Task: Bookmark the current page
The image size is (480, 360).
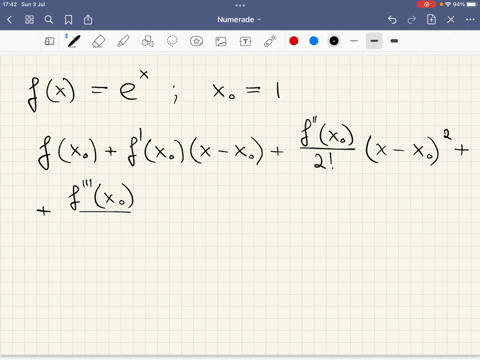Action: tap(68, 20)
